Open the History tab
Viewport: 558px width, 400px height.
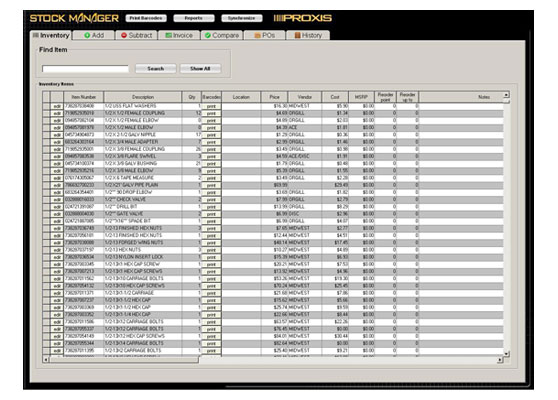(x=308, y=35)
